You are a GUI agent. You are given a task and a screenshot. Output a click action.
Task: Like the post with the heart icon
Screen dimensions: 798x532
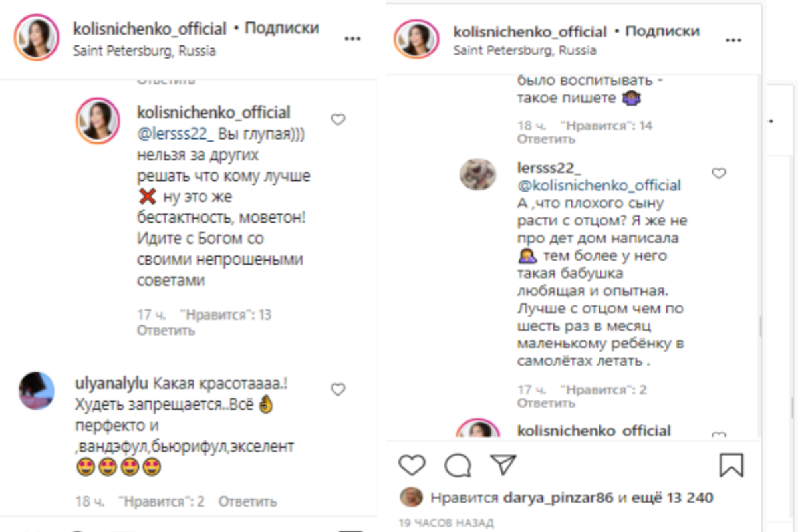tap(412, 465)
